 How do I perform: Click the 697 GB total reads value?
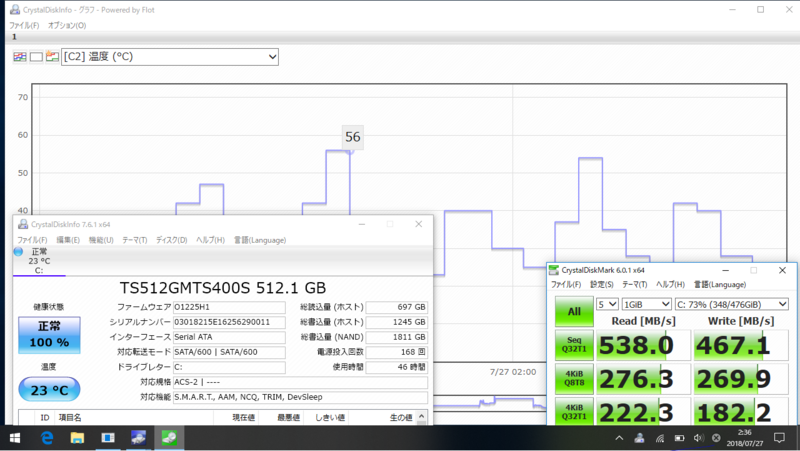coord(396,307)
